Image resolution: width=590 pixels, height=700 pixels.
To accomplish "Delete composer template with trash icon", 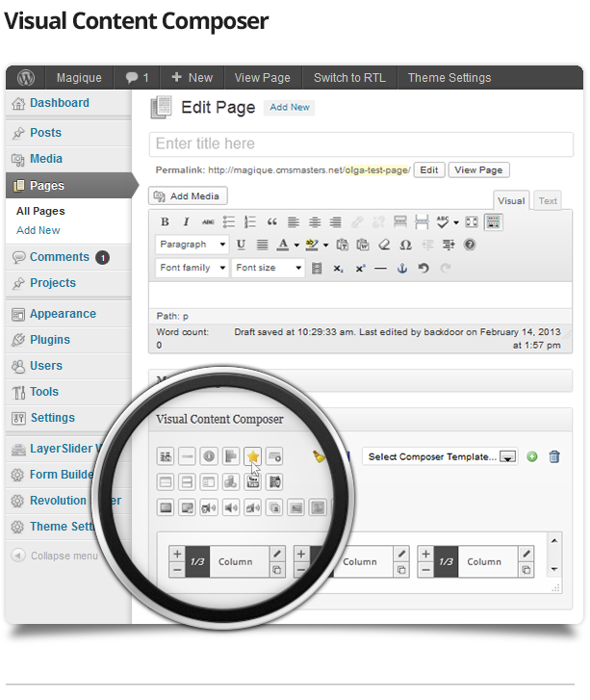I will [x=554, y=456].
